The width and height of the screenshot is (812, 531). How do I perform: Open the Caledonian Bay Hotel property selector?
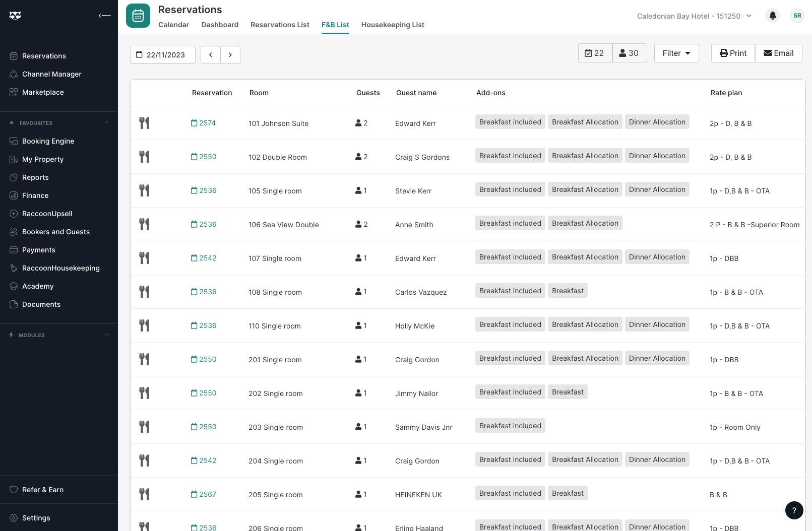click(694, 16)
